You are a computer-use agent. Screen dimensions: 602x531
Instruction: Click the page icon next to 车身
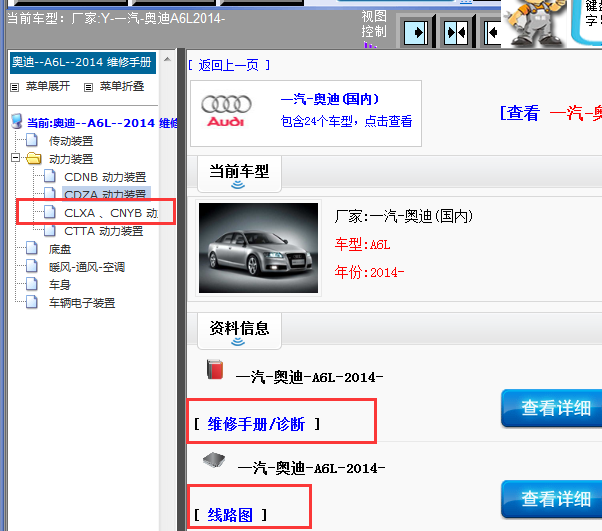[32, 284]
